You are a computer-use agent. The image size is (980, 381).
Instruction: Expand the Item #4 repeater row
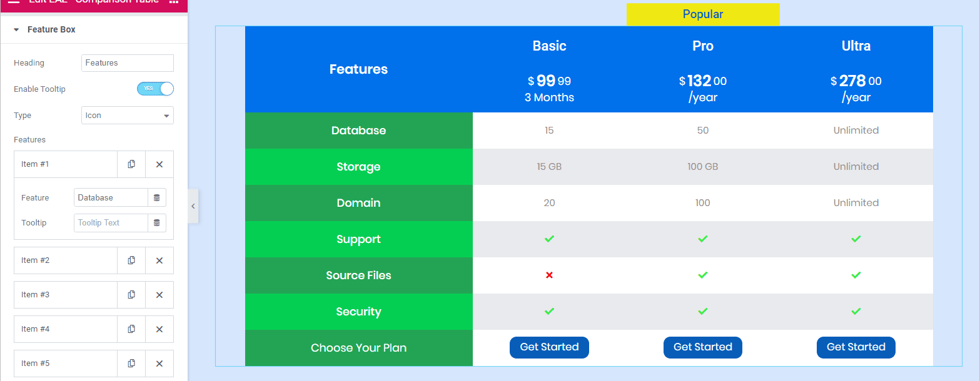[66, 329]
